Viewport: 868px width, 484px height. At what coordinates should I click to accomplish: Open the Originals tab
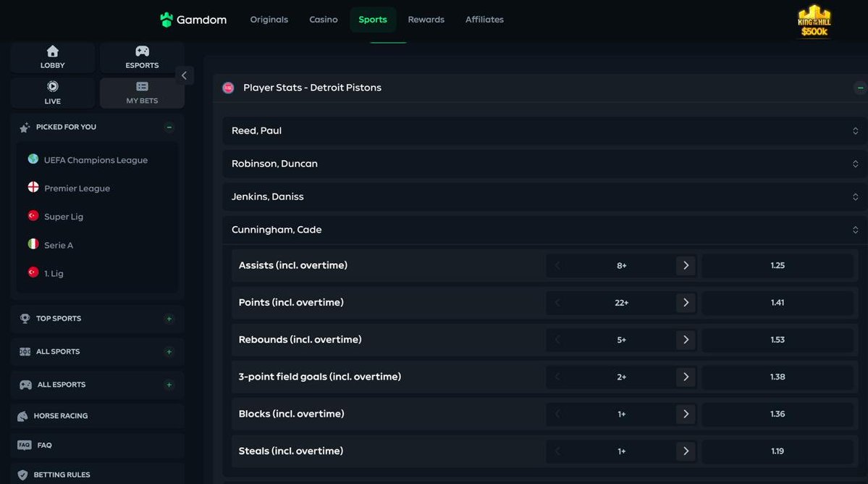pos(269,20)
